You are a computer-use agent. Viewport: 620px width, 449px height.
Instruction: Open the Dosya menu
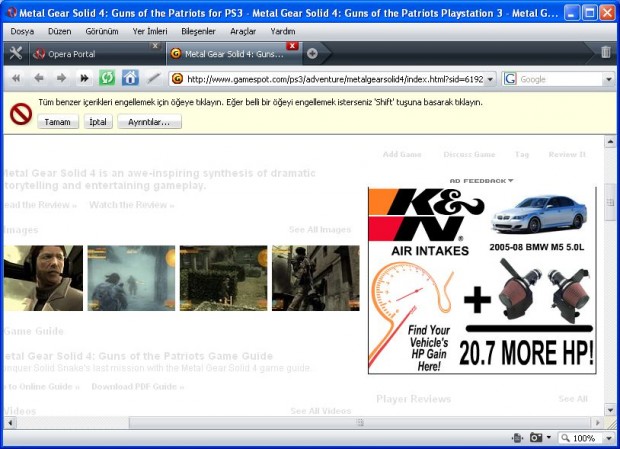click(x=22, y=31)
